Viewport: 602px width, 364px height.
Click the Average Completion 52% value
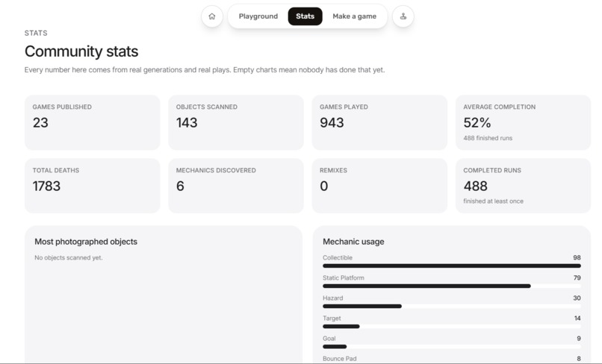point(477,123)
